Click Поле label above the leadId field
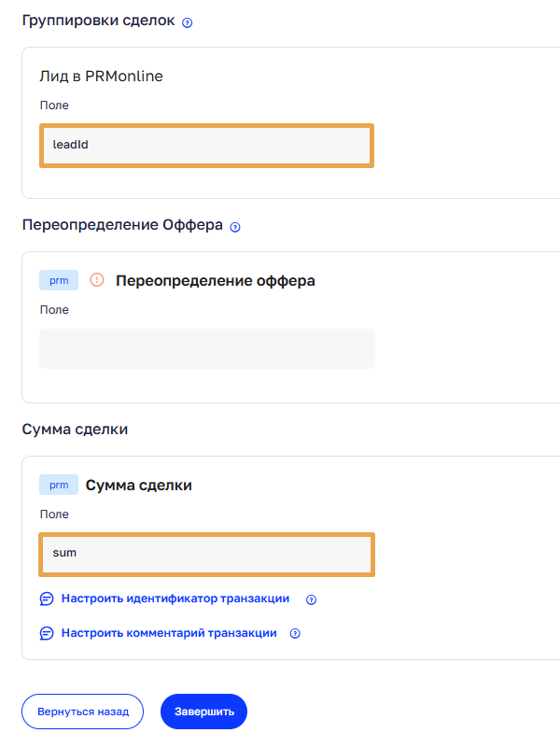The image size is (560, 747). 54,106
